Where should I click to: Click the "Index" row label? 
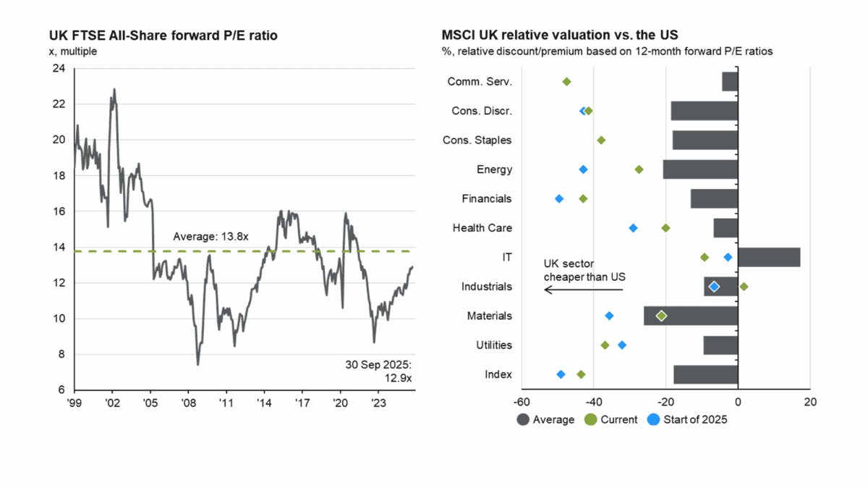[x=498, y=374]
